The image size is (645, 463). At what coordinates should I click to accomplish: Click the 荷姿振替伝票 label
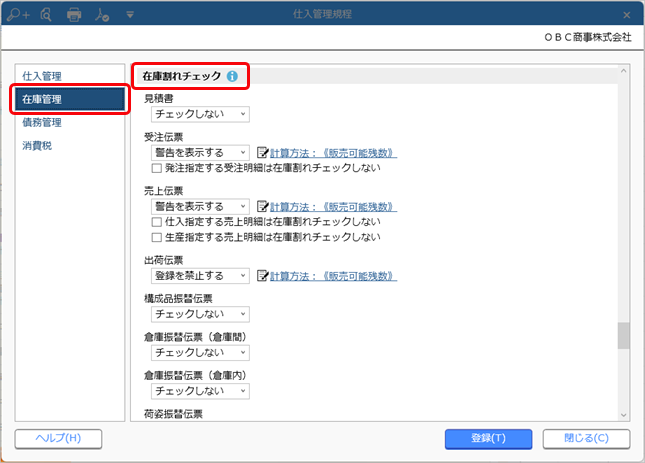click(x=173, y=414)
